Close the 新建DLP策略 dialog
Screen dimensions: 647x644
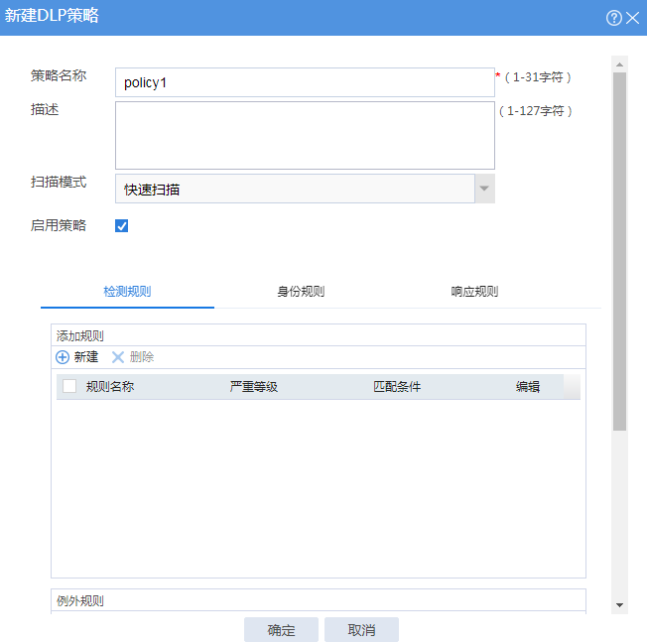[x=632, y=18]
